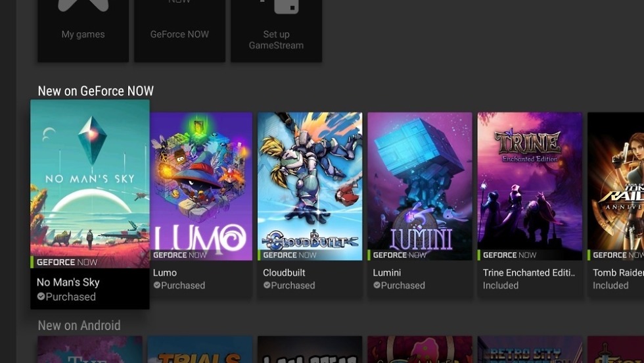Click the Purchased checkmark under Cloudbuilt
Viewport: 644px width, 363px height.
pos(267,285)
